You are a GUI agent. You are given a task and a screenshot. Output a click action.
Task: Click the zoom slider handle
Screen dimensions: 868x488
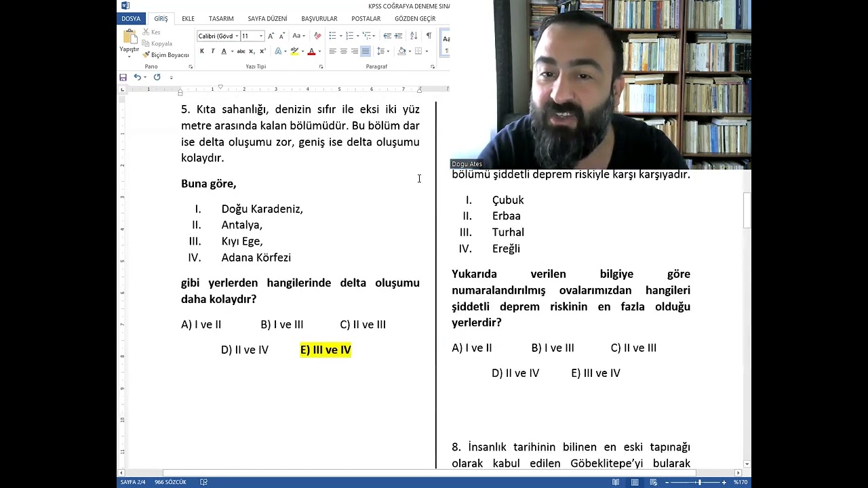click(x=699, y=482)
